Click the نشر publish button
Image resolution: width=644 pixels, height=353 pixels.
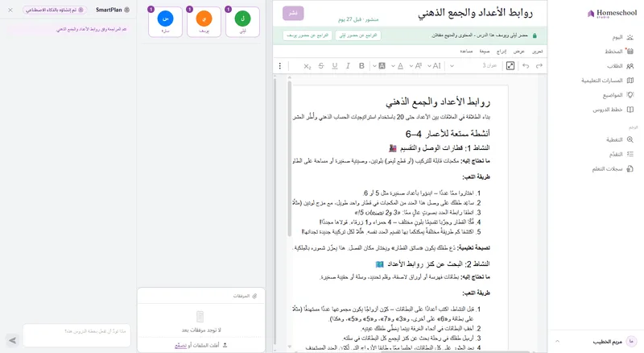tap(293, 13)
